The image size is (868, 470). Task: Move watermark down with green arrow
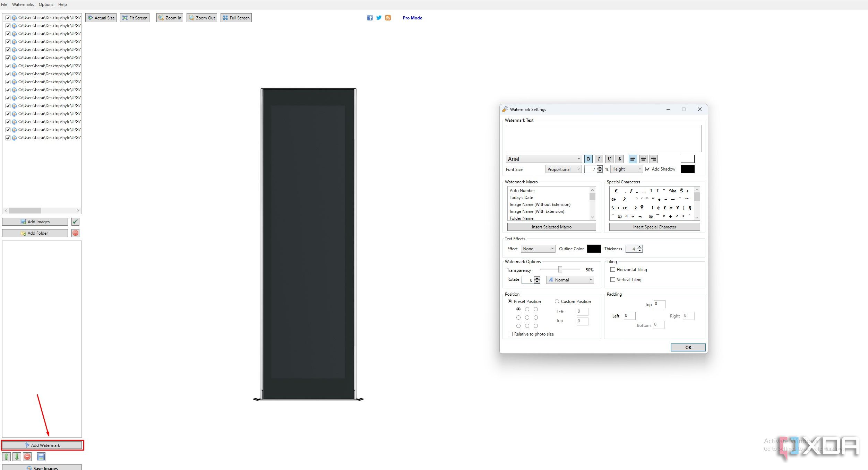pos(17,456)
